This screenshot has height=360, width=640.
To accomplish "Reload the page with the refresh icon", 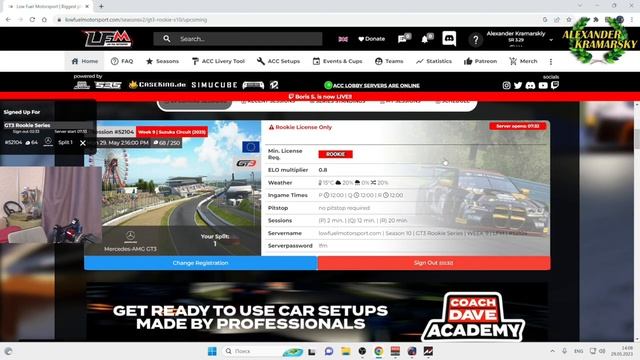I will coord(32,20).
